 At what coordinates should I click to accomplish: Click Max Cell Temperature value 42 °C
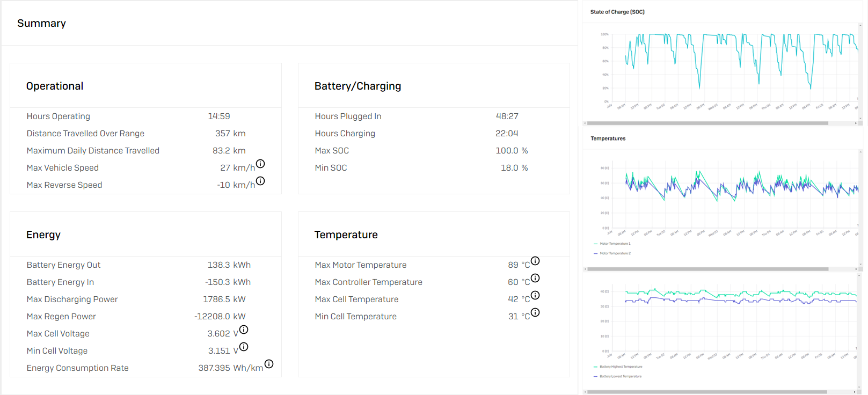coord(519,299)
